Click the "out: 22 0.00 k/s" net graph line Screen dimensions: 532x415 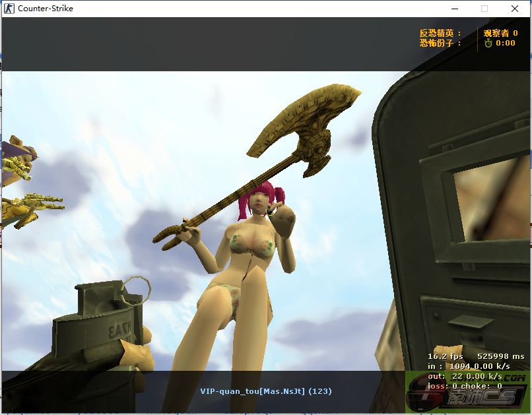465,376
